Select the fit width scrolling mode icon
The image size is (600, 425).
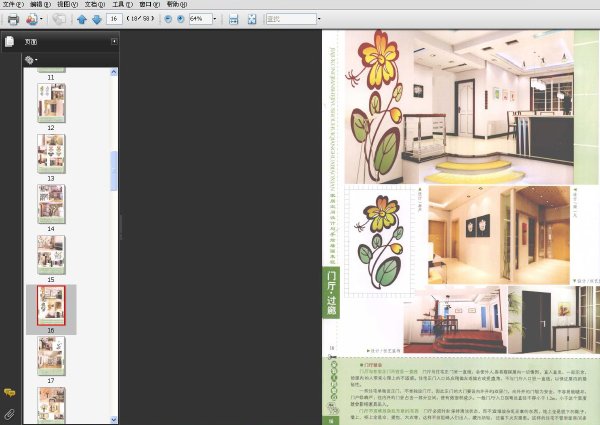coord(233,19)
